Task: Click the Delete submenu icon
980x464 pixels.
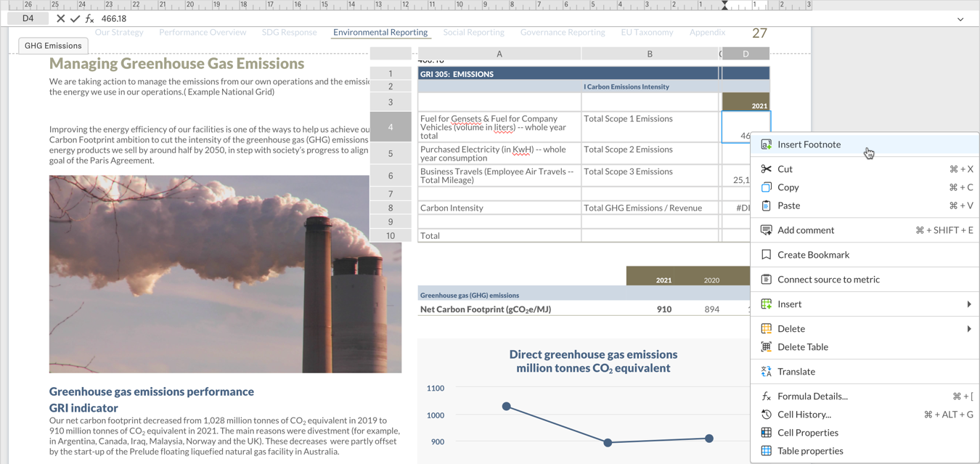Action: pos(766,329)
